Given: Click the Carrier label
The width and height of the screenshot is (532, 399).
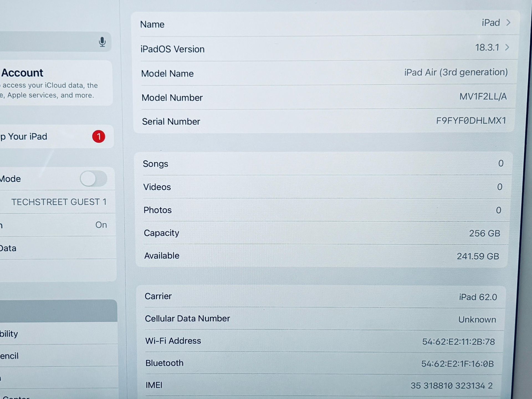Looking at the screenshot, I should (x=158, y=296).
